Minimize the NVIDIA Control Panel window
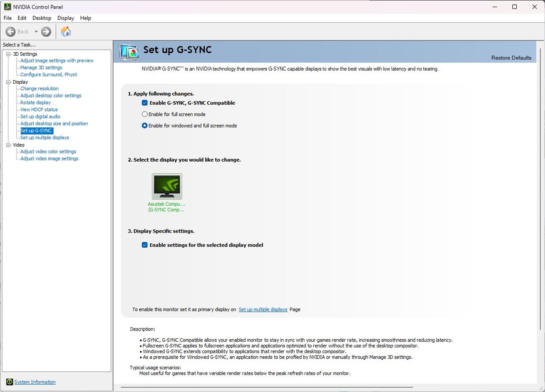Screen dimensions: 545x392 pos(495,7)
